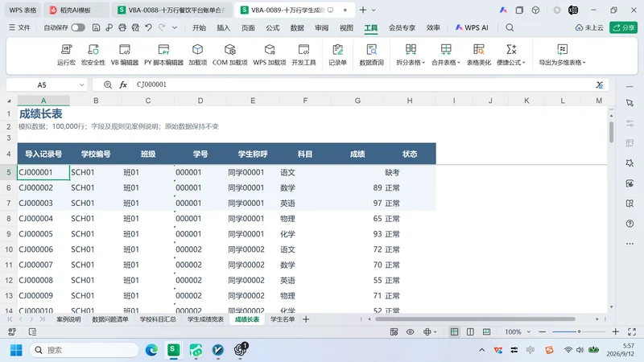Run macro from the ribbon
Image resolution: width=644 pixels, height=362 pixels.
click(x=66, y=55)
